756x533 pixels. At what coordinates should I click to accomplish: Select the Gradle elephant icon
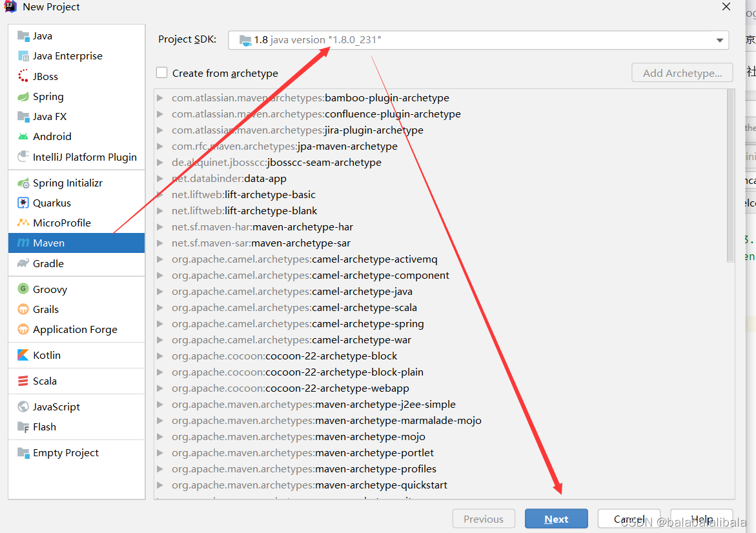click(x=23, y=263)
